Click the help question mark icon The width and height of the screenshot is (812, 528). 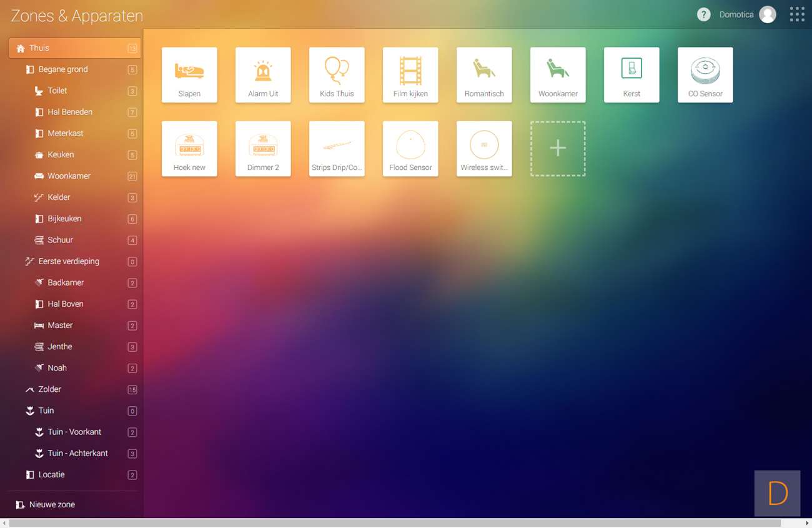point(704,14)
